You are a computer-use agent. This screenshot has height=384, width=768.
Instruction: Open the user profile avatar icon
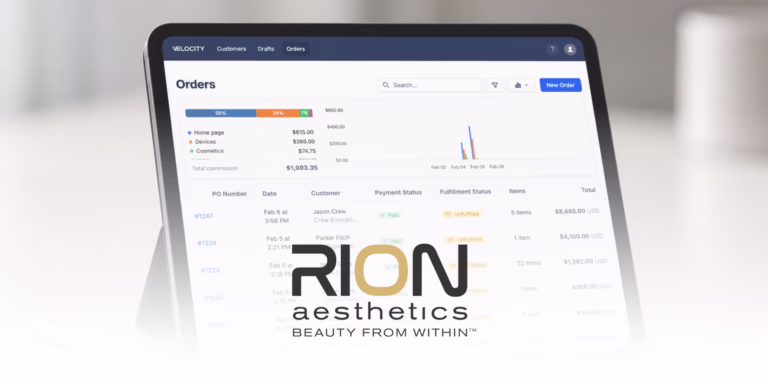click(x=570, y=49)
